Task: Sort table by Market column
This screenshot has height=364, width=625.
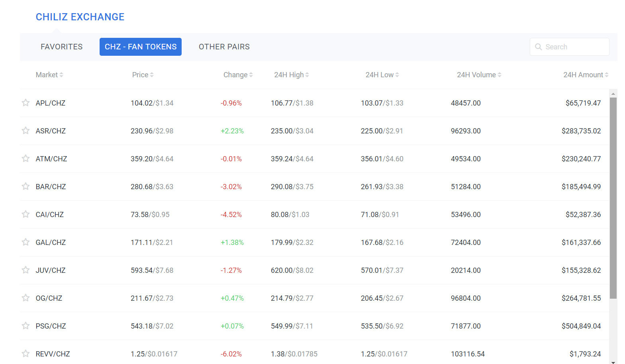Action: [x=49, y=75]
